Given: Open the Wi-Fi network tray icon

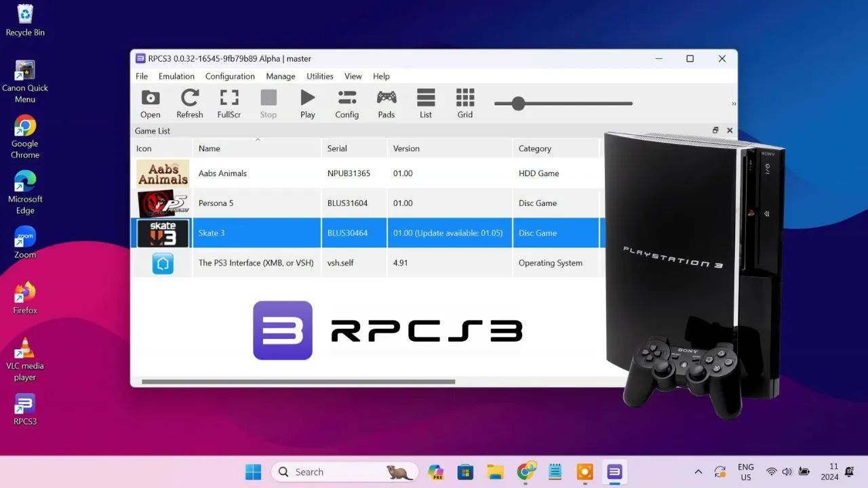Looking at the screenshot, I should pyautogui.click(x=771, y=472).
